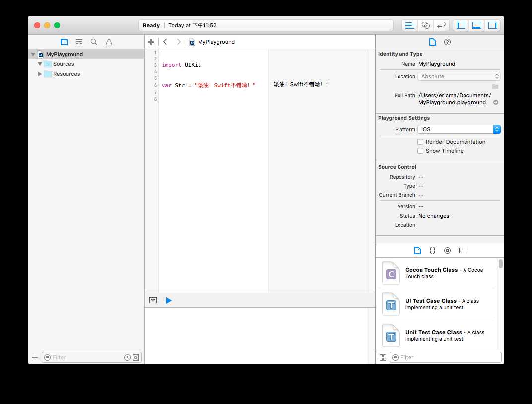
Task: Toggle the Debug area visibility
Action: (477, 25)
